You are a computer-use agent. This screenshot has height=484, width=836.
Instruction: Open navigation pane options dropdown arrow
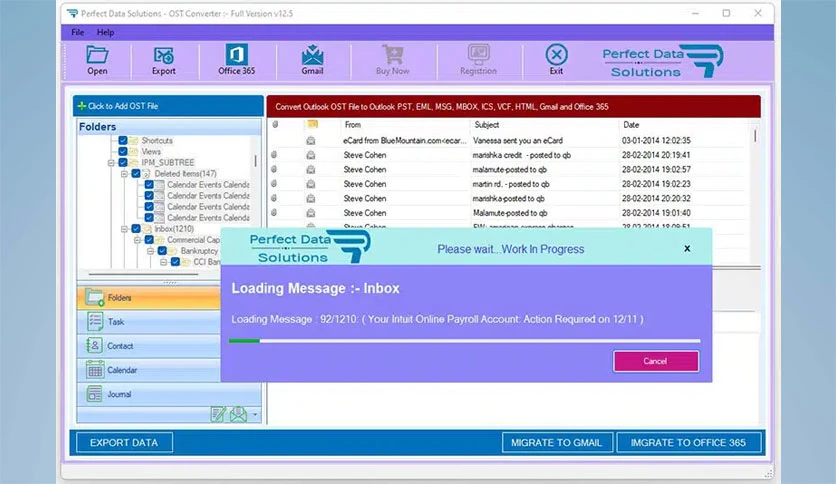(255, 414)
